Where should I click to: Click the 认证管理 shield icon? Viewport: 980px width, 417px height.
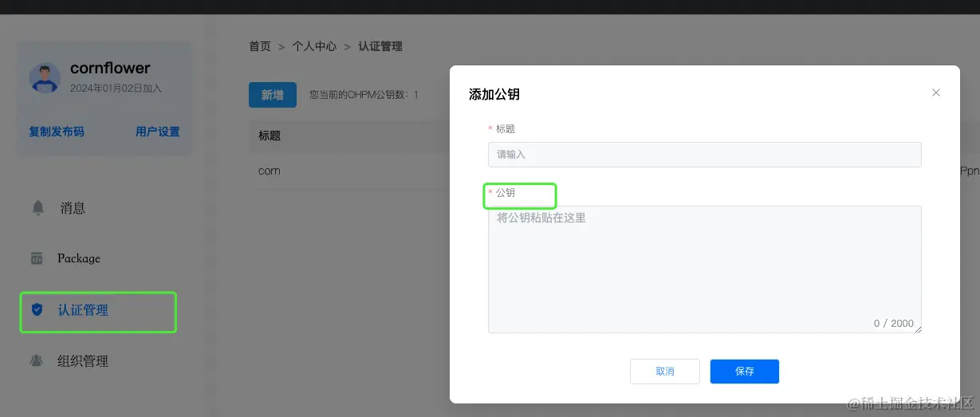tap(37, 309)
